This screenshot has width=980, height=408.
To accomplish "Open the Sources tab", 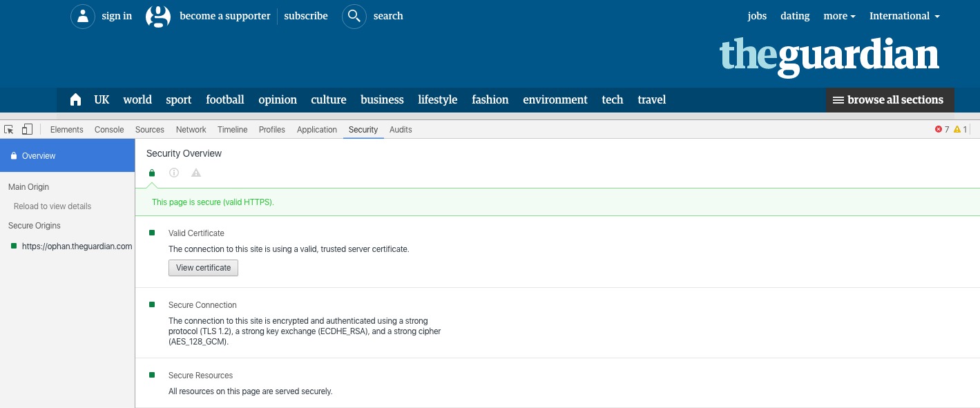I will [150, 130].
